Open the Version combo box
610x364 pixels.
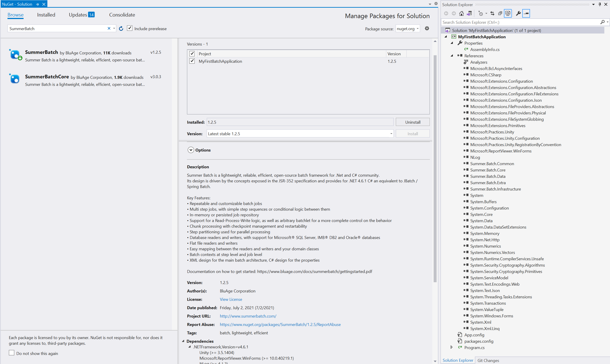tap(300, 134)
